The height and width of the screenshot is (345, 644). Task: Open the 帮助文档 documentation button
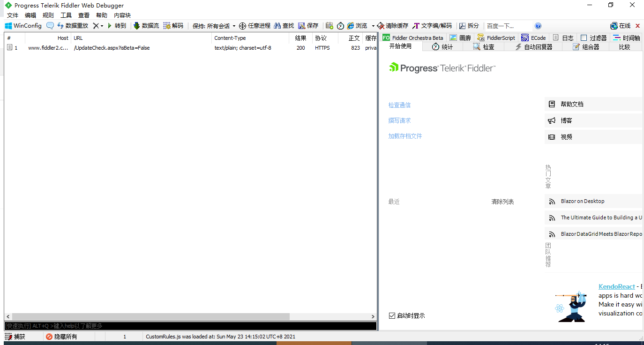click(593, 104)
